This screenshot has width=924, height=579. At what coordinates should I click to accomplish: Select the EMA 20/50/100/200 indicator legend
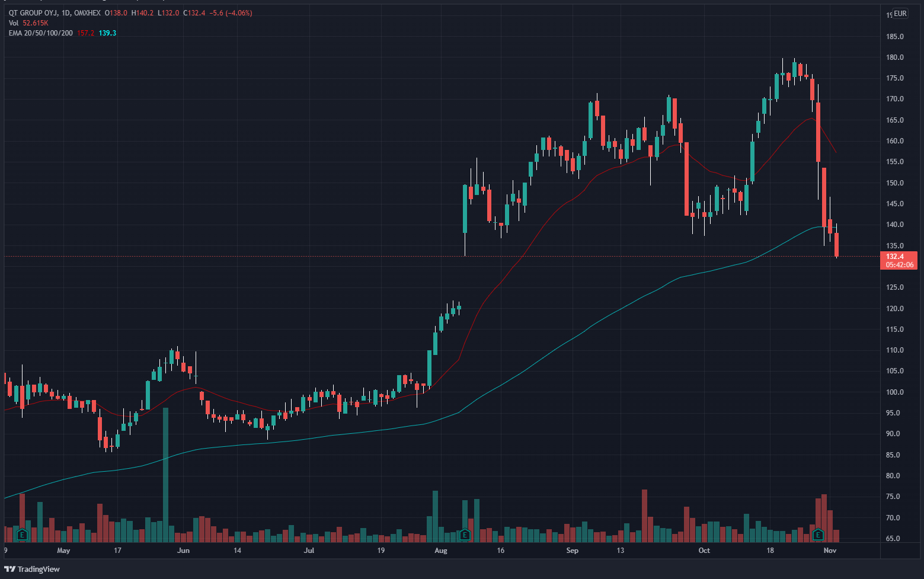tap(40, 33)
